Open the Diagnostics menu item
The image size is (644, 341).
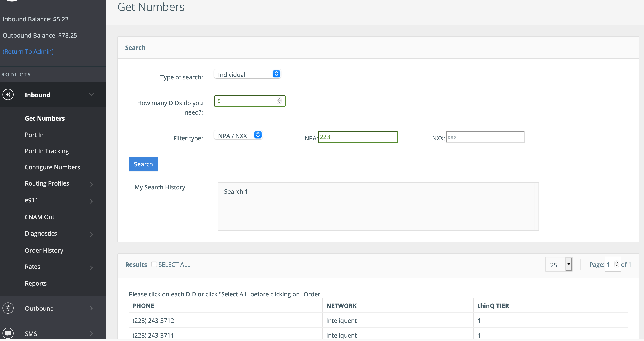point(41,233)
